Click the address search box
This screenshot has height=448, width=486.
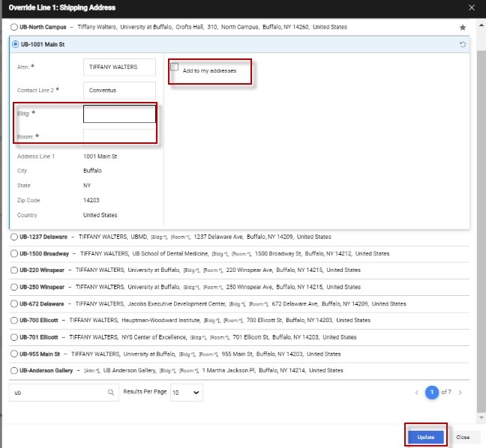click(58, 392)
